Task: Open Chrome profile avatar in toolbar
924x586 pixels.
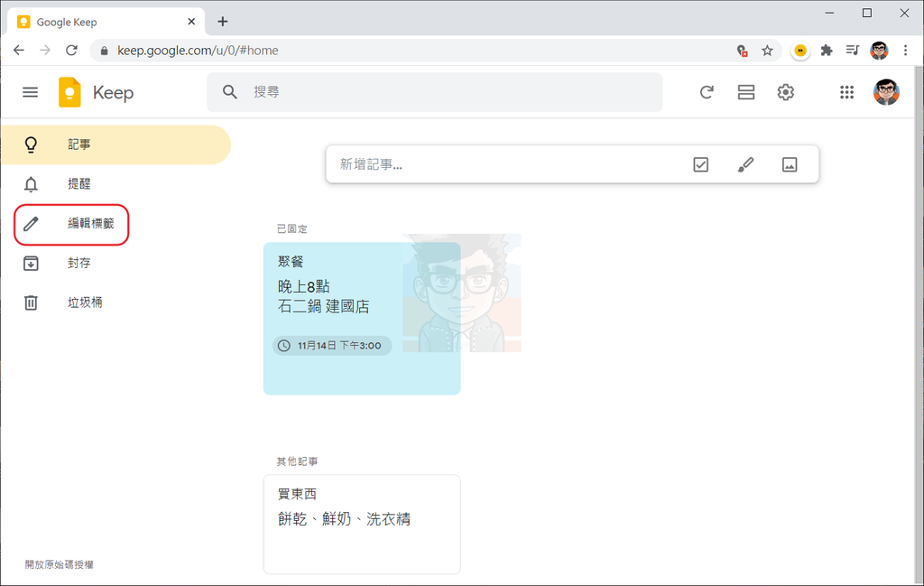Action: (879, 51)
